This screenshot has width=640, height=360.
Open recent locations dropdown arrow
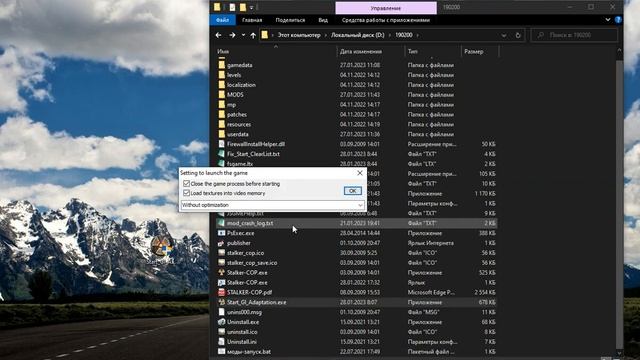coord(243,35)
